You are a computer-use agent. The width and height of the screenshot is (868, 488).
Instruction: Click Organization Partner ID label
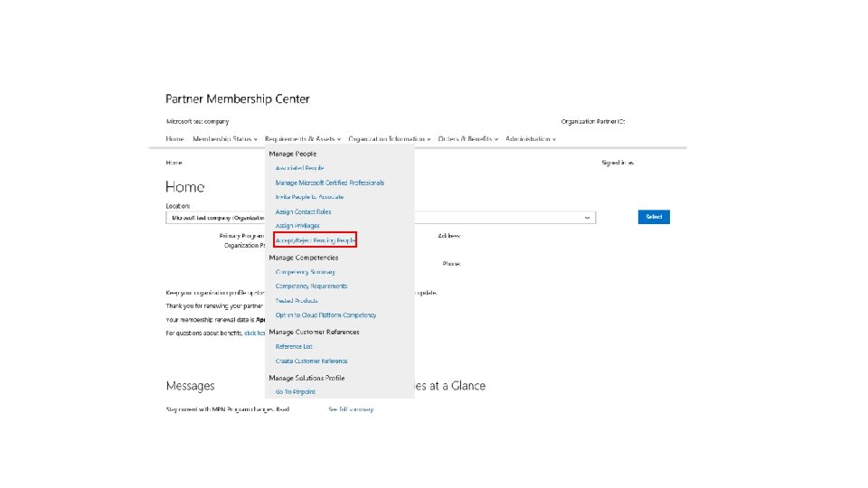click(593, 122)
